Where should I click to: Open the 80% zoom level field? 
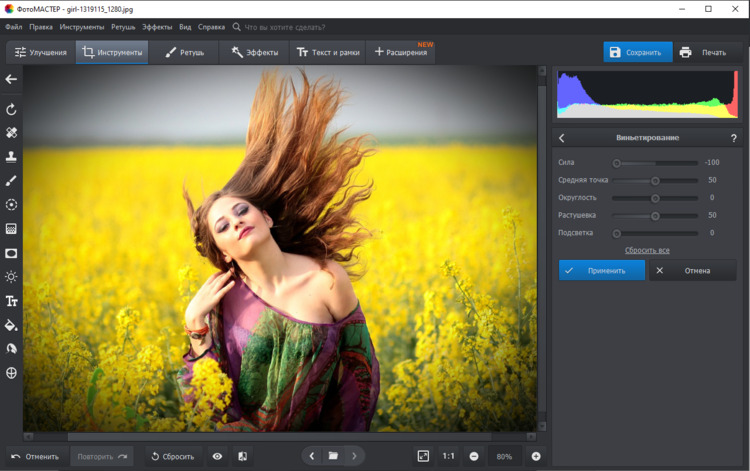click(x=504, y=456)
